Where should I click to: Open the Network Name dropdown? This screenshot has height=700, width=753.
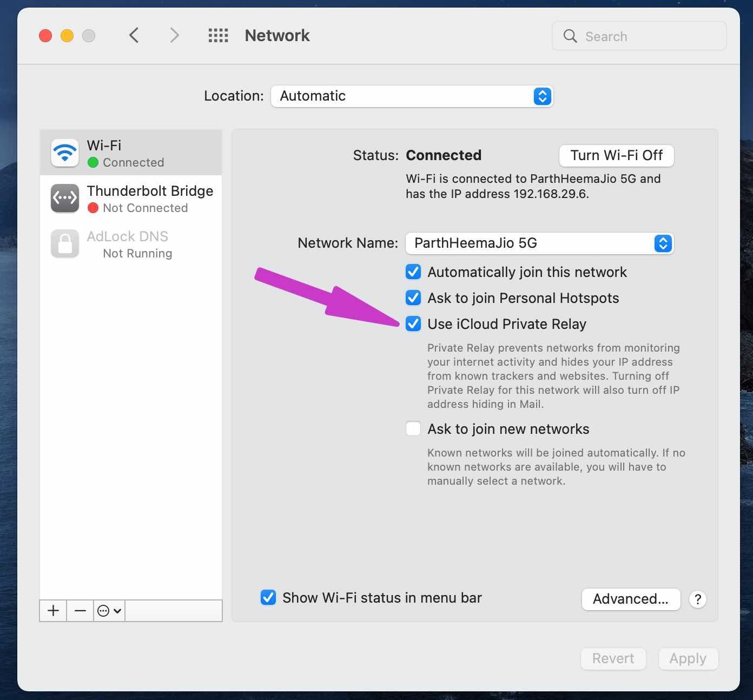pyautogui.click(x=539, y=243)
